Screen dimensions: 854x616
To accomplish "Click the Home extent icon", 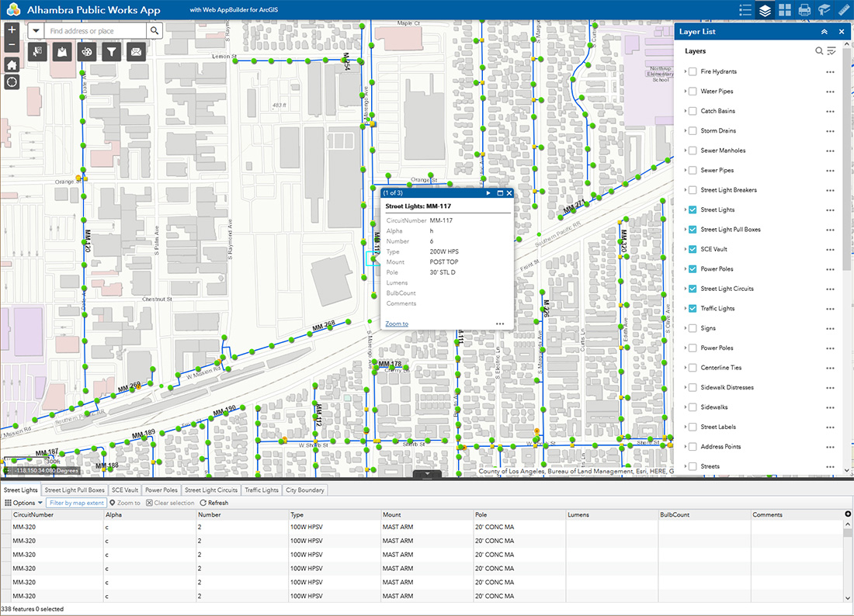I will [x=12, y=64].
